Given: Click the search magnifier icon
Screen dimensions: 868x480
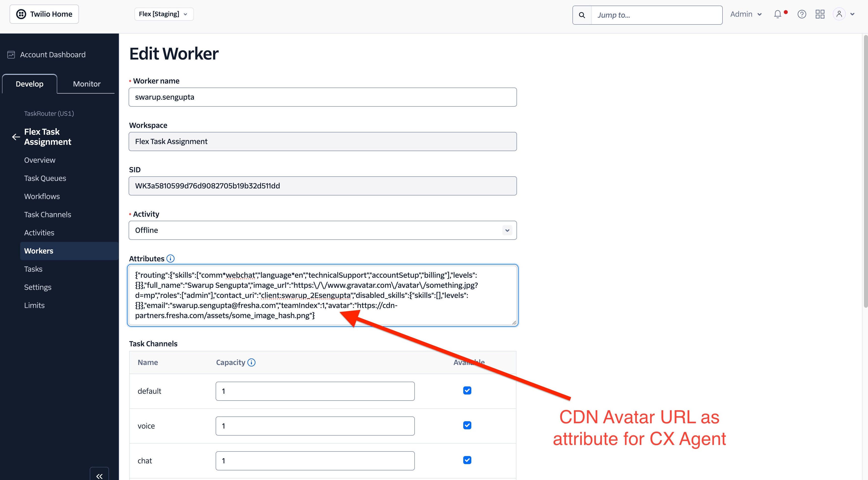Looking at the screenshot, I should [582, 15].
